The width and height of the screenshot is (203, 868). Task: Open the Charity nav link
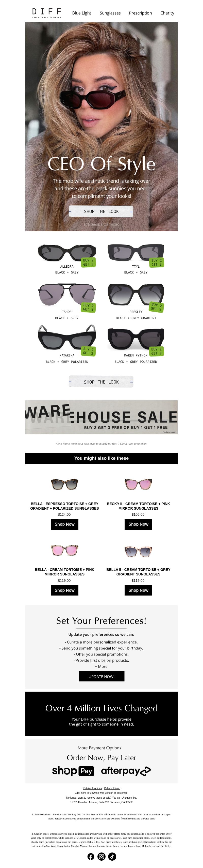click(x=167, y=13)
